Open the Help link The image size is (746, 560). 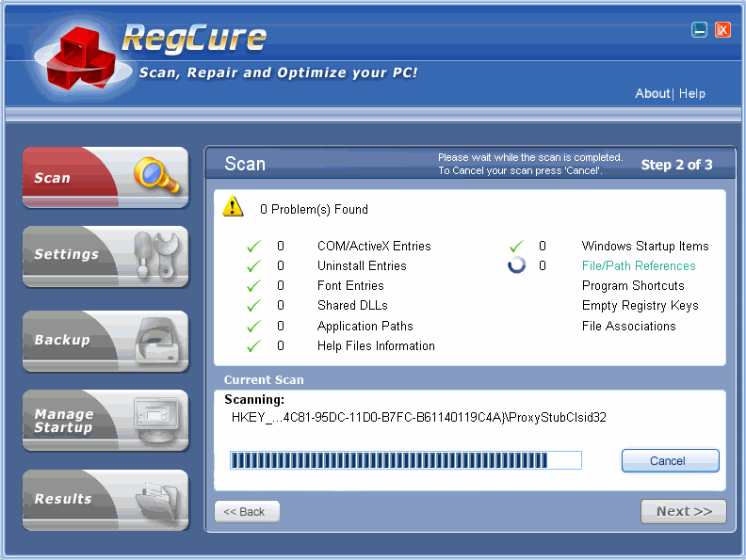[x=692, y=94]
